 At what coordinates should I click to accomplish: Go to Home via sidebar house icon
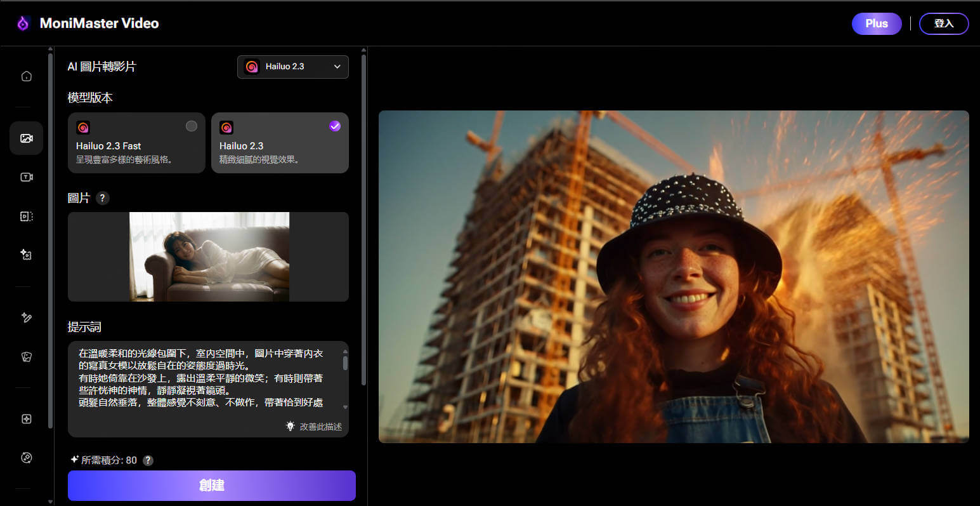click(x=26, y=76)
